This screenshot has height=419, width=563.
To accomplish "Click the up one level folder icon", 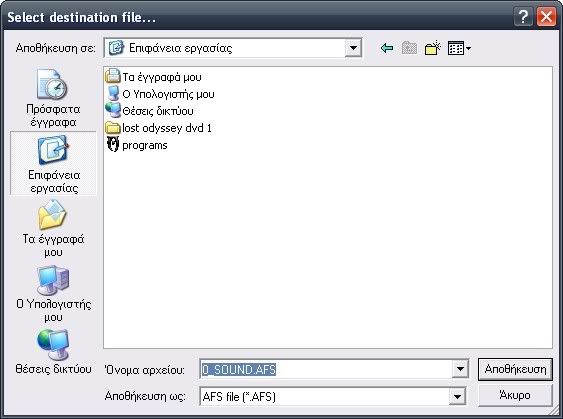I will coord(409,48).
